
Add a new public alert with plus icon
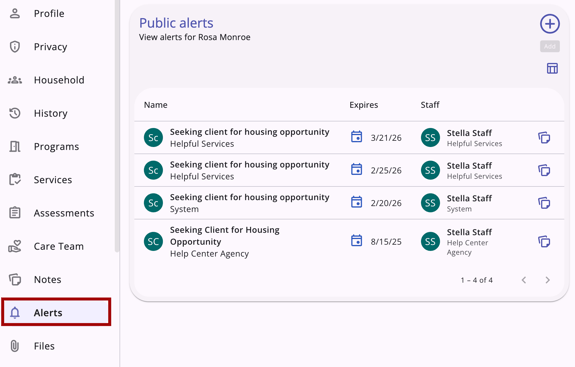[550, 24]
